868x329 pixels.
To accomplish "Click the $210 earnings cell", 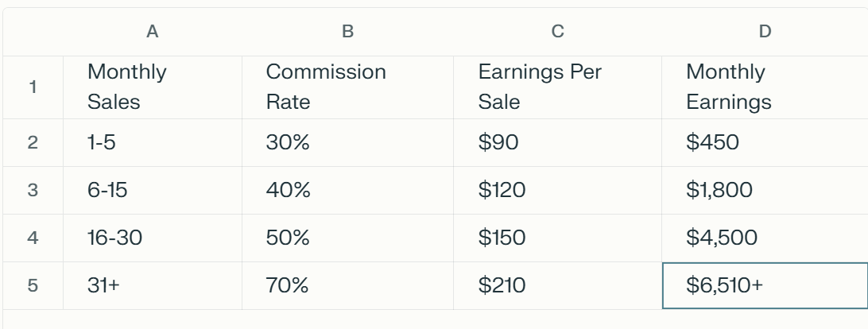I will click(557, 285).
